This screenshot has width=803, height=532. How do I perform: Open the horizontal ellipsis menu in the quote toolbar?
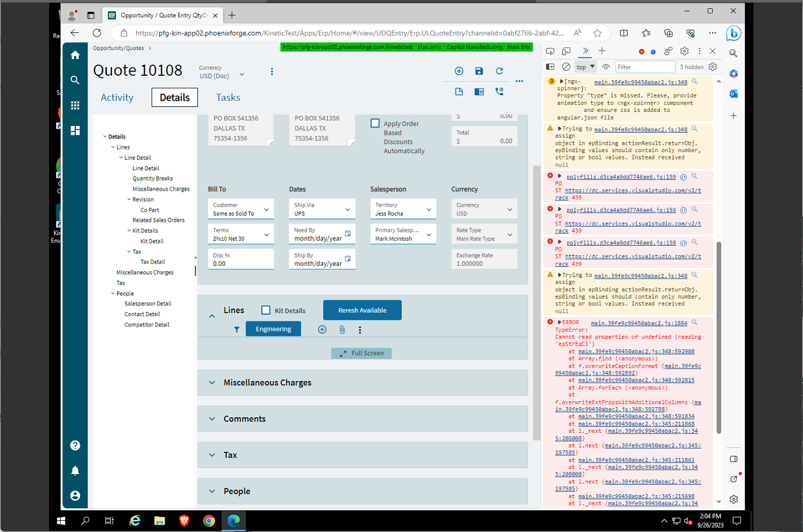[x=519, y=81]
